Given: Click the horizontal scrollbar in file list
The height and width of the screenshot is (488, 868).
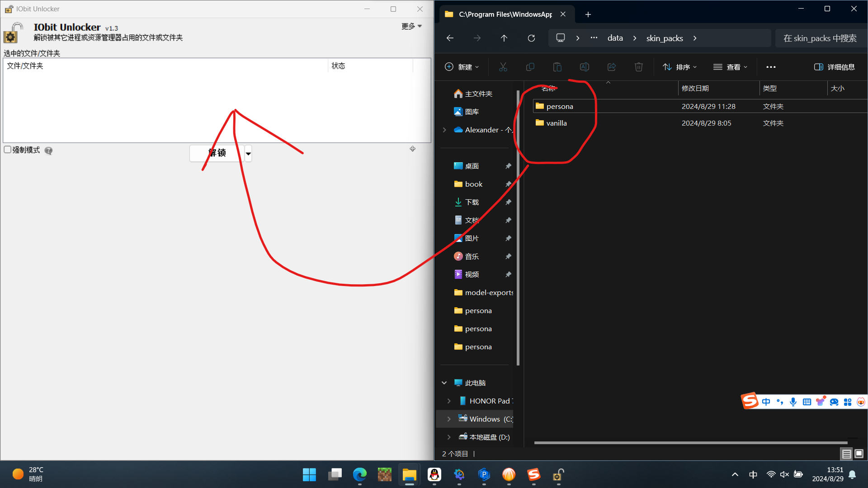Looking at the screenshot, I should 690,443.
